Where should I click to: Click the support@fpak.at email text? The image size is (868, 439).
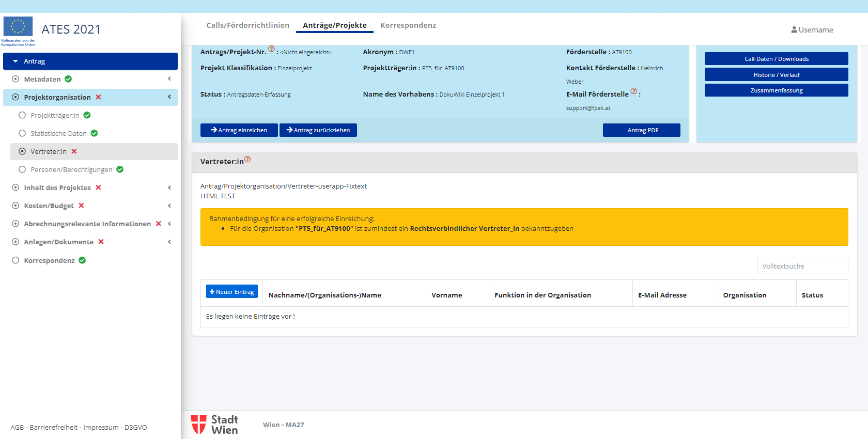click(588, 108)
